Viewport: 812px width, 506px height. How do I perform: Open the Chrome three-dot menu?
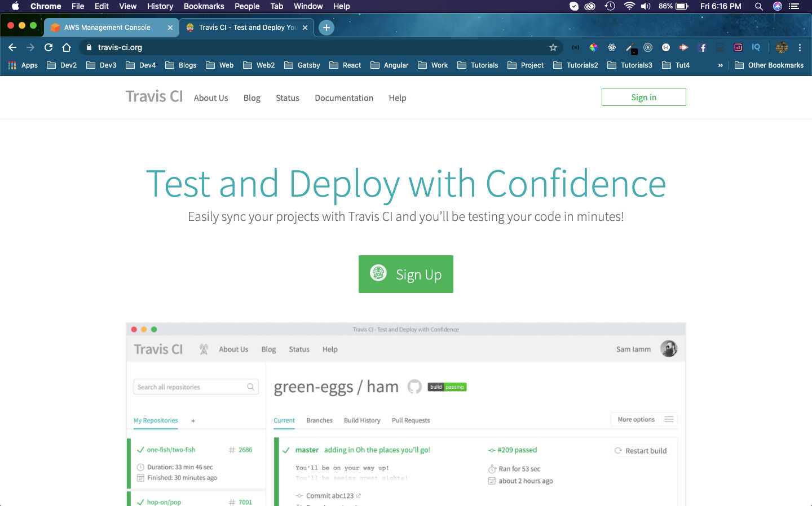point(800,47)
